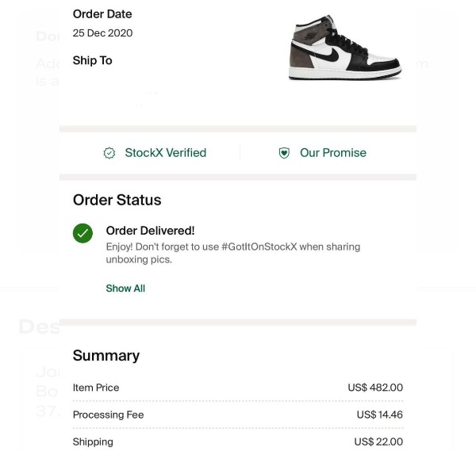
Task: Click the green Order Delivered checkmark icon
Action: point(83,233)
